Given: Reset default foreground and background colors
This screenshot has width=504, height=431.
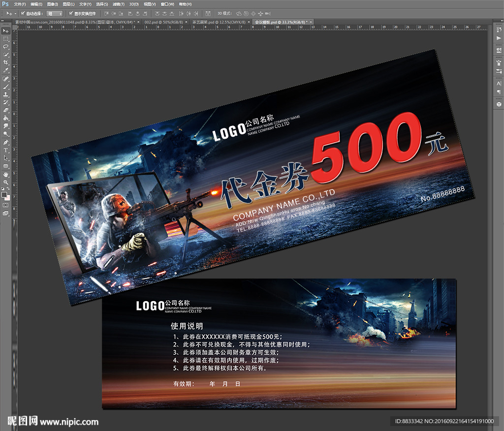Looking at the screenshot, I should click(x=3, y=188).
